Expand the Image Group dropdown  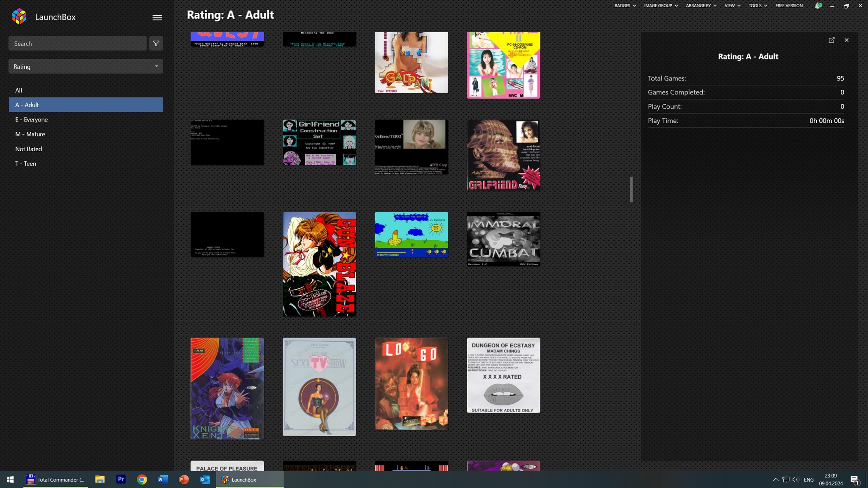point(659,6)
